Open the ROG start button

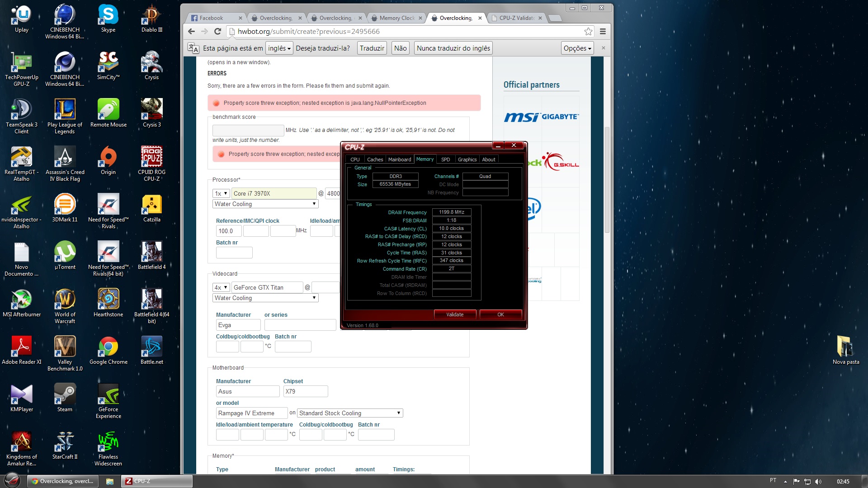coord(12,481)
